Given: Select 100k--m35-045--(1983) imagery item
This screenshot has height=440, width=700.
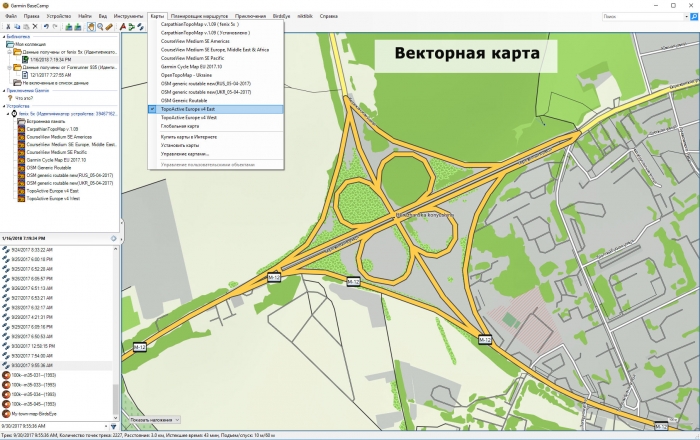Looking at the screenshot, I should [33, 404].
